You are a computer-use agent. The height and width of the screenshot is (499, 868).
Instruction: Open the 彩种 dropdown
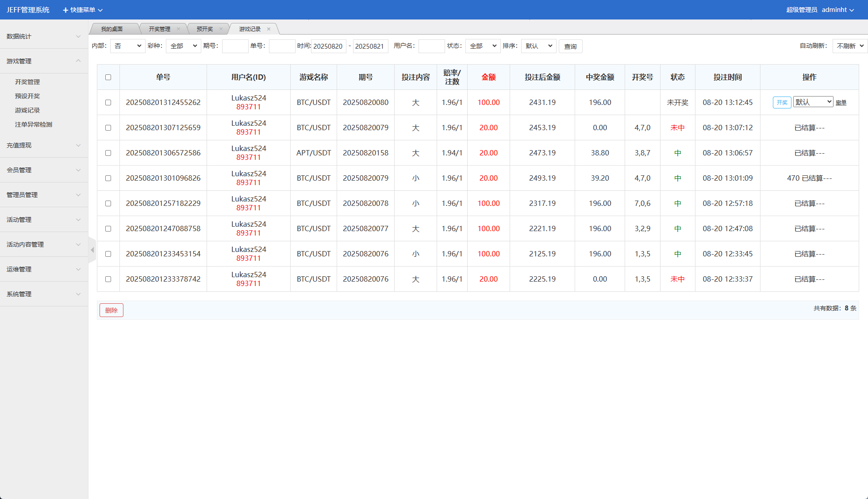(x=184, y=46)
